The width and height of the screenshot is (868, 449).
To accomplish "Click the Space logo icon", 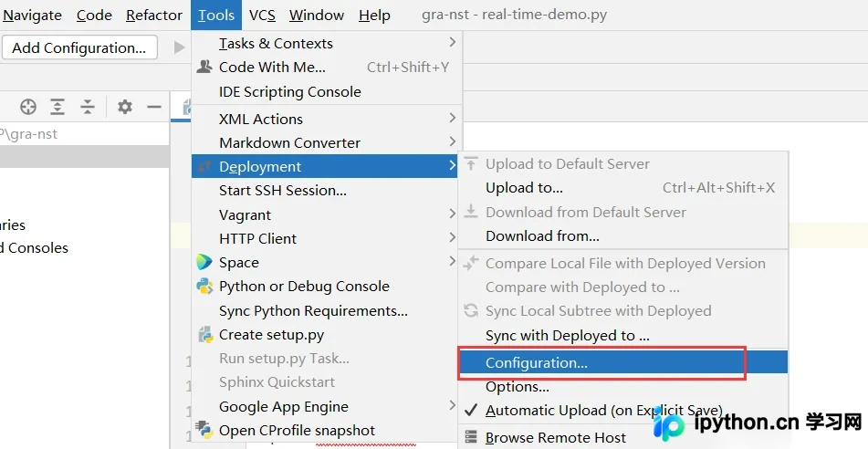I will 204,262.
